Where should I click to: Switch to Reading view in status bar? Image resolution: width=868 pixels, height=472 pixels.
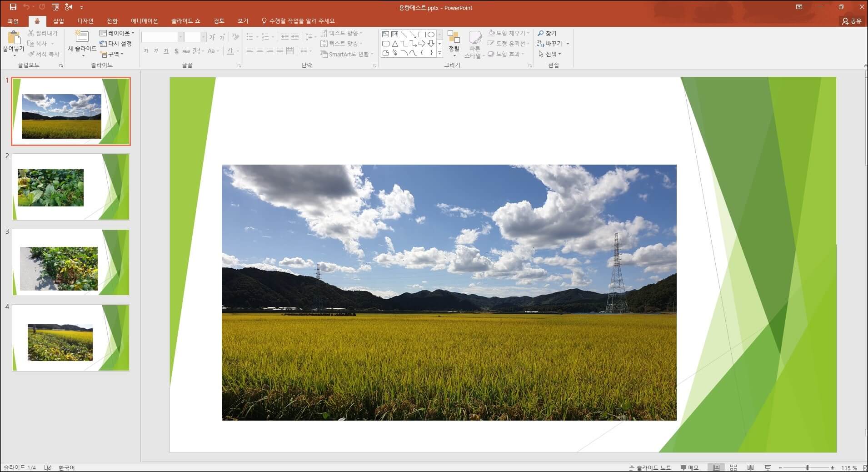[x=750, y=467]
